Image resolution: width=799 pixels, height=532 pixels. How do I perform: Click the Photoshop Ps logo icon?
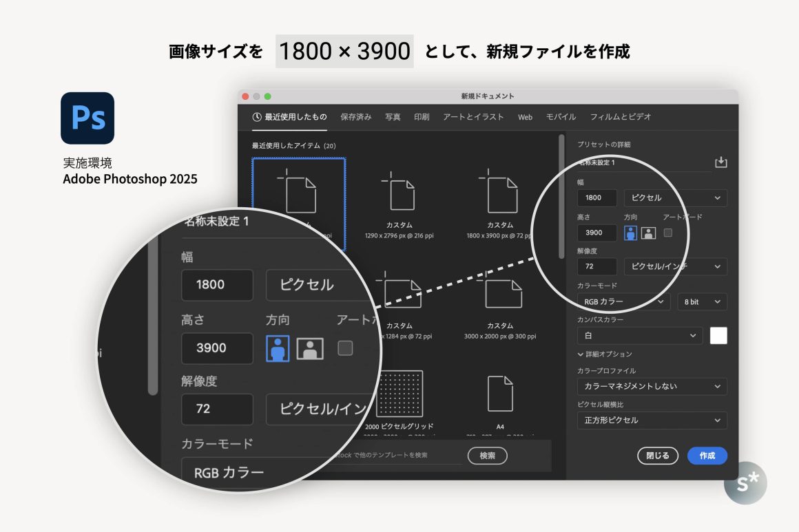[x=87, y=118]
